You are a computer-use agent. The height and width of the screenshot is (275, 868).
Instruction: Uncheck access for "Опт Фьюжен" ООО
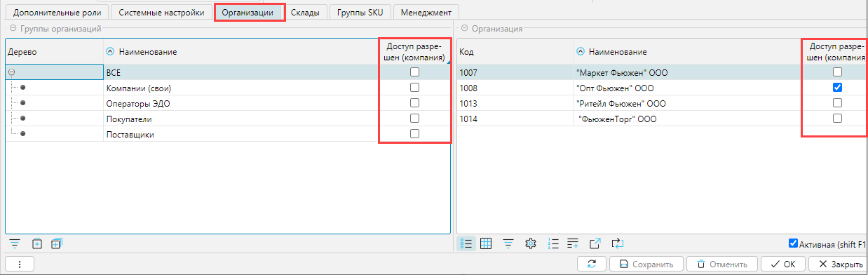(837, 88)
